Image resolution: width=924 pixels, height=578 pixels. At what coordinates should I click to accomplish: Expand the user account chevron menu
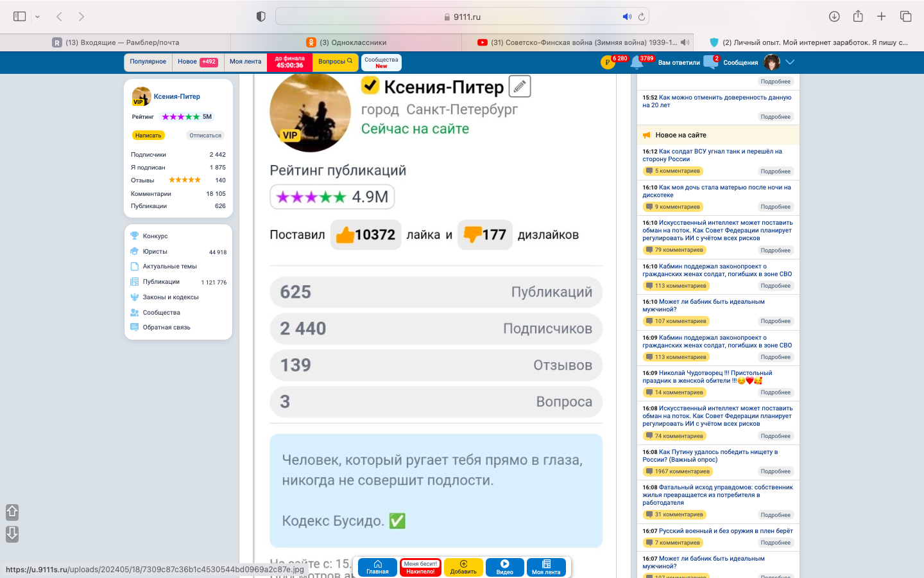click(790, 62)
